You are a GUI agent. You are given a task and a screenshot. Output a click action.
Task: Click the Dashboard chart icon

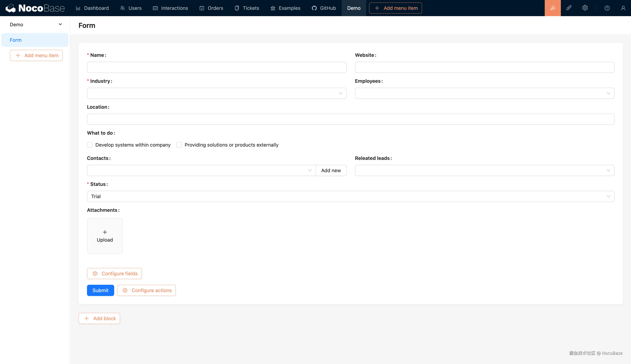click(78, 8)
